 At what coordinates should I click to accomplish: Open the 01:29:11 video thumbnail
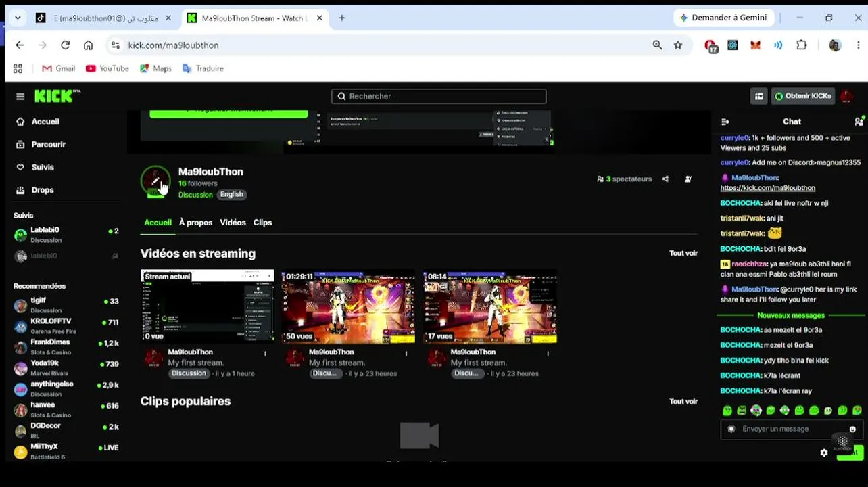point(349,306)
